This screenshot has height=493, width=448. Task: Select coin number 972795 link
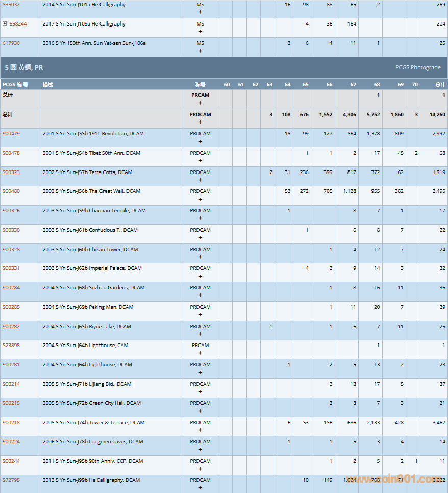11,480
